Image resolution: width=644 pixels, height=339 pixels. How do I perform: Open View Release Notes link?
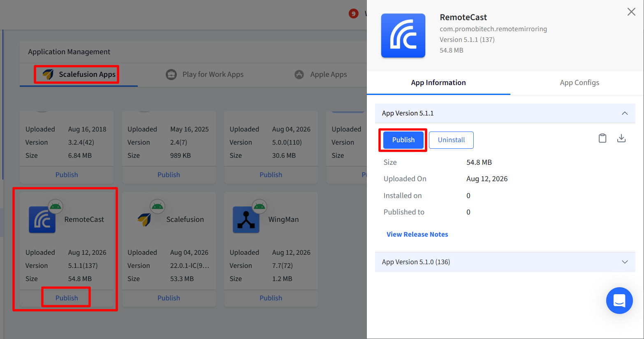click(x=417, y=234)
